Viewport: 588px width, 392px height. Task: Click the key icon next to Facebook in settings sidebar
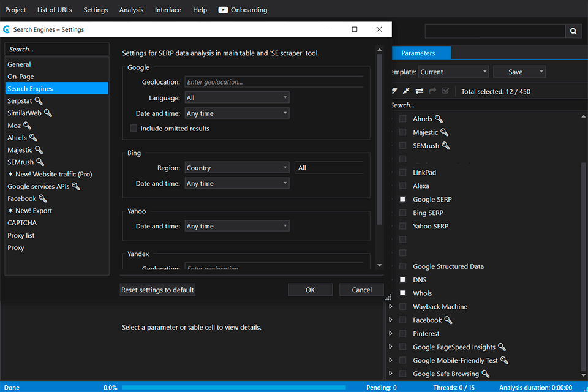43,198
